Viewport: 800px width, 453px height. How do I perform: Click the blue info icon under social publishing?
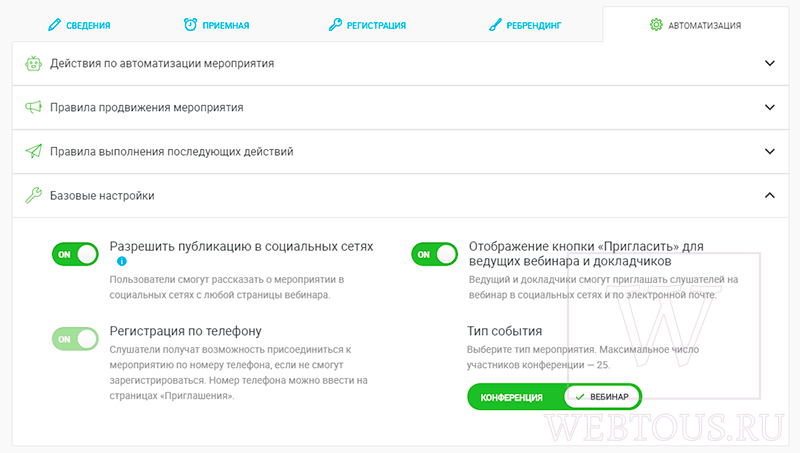(121, 261)
